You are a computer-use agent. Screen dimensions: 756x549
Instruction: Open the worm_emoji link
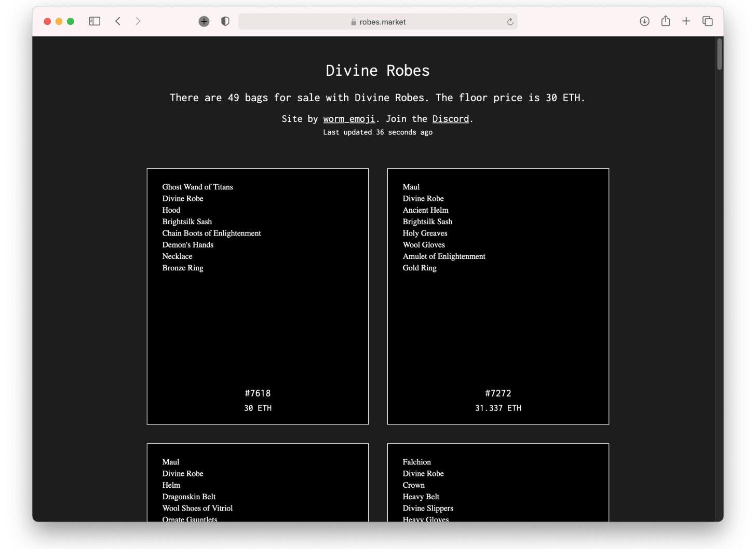click(x=349, y=119)
